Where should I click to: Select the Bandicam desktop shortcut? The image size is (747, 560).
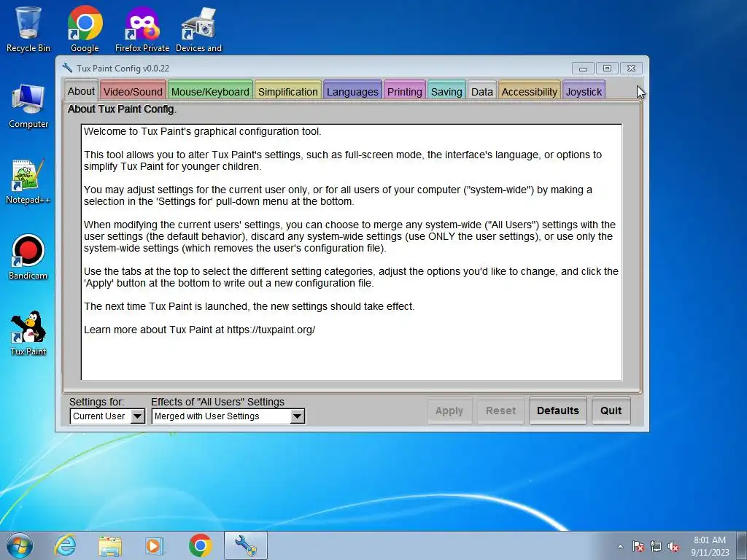(x=28, y=257)
